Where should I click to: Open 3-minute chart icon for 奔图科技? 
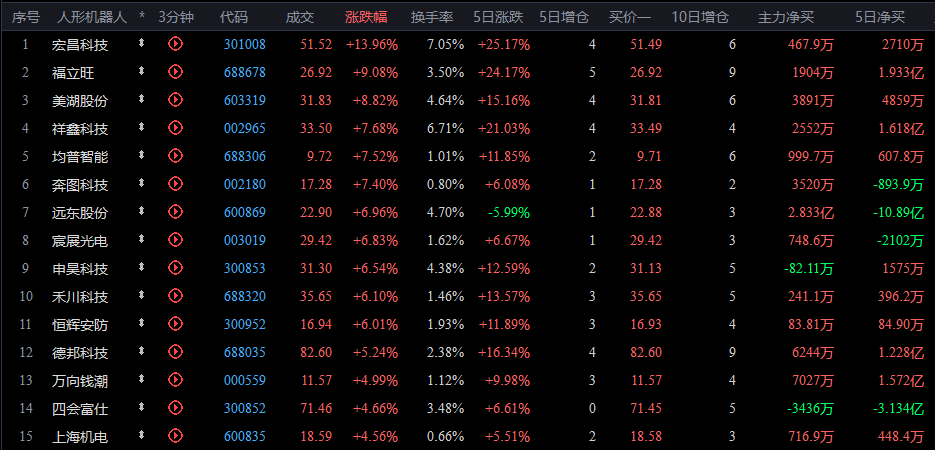point(175,184)
